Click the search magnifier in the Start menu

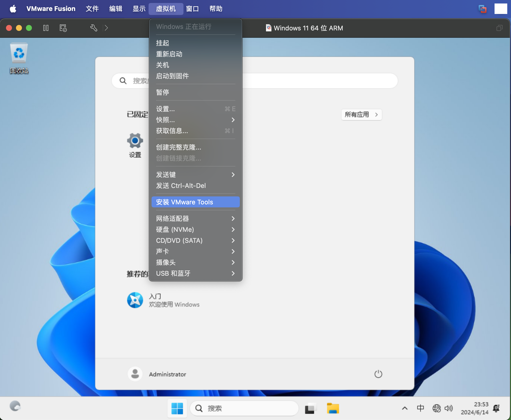tap(123, 81)
